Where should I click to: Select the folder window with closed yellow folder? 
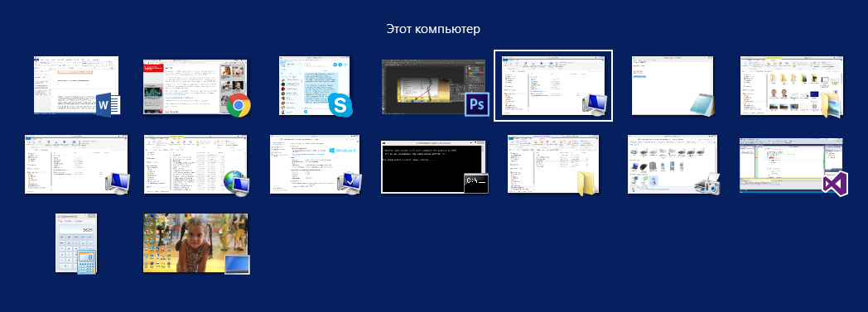coord(553,164)
